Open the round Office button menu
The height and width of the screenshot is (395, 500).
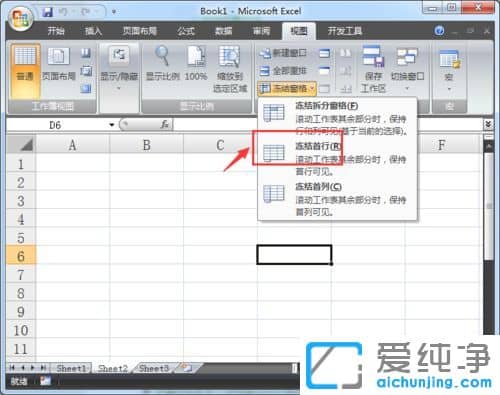(21, 18)
